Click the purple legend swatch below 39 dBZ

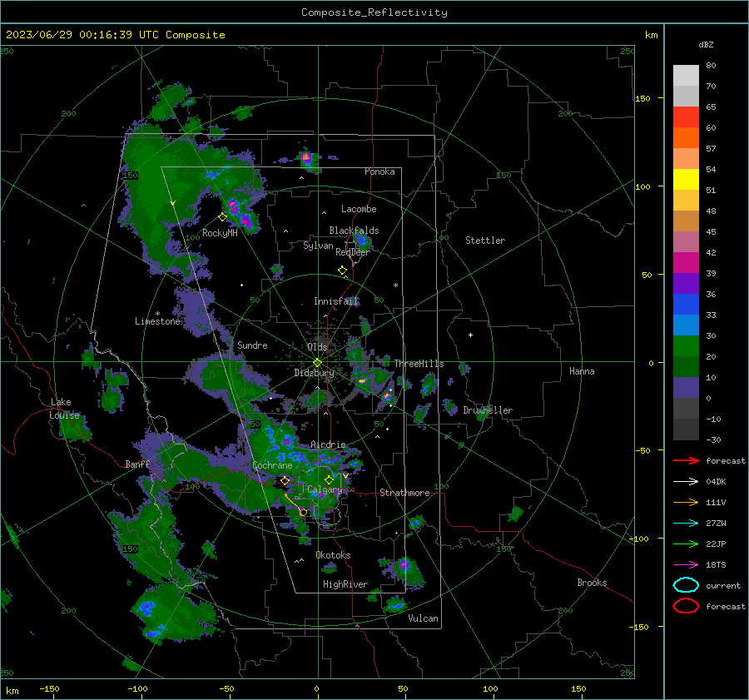(x=686, y=283)
